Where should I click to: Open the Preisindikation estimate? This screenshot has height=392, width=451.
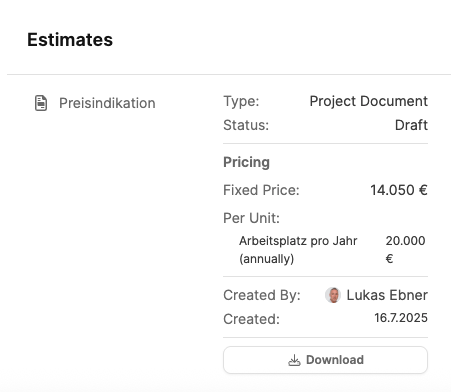point(107,103)
